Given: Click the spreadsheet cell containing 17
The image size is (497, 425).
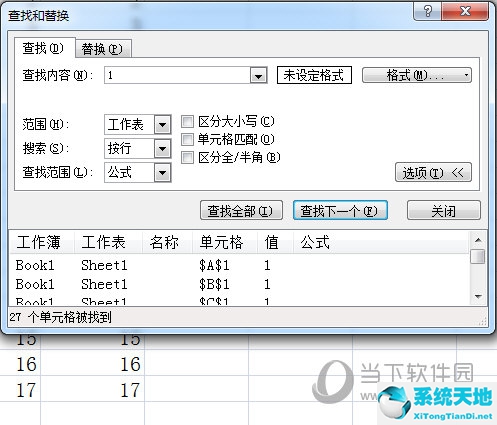Looking at the screenshot, I should (x=93, y=389).
